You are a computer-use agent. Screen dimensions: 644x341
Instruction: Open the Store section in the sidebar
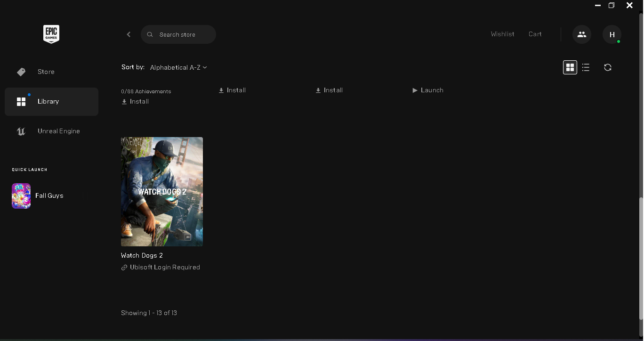[x=51, y=72]
